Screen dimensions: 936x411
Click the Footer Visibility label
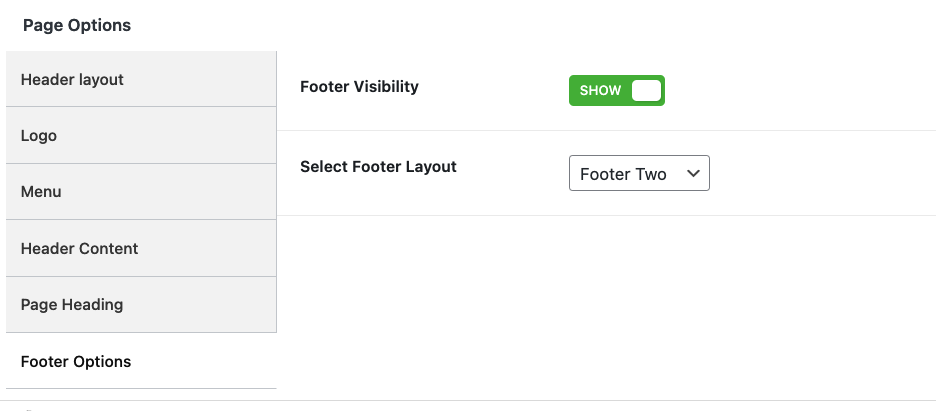pyautogui.click(x=359, y=87)
